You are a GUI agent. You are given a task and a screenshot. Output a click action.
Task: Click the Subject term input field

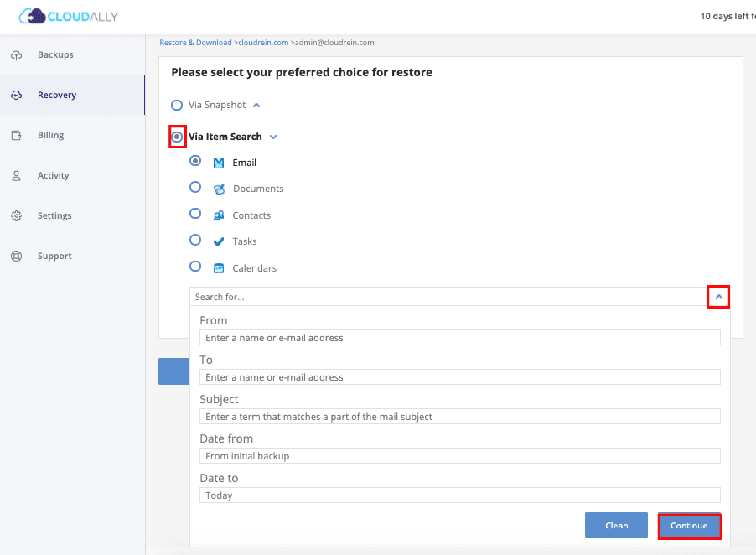click(460, 417)
